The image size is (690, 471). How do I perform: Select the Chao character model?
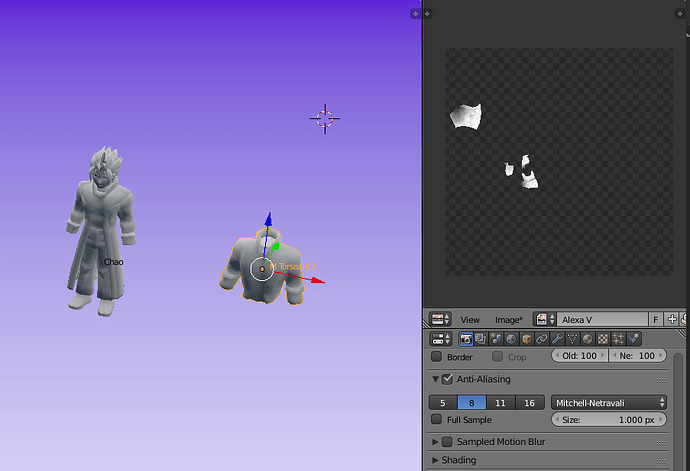tap(100, 231)
